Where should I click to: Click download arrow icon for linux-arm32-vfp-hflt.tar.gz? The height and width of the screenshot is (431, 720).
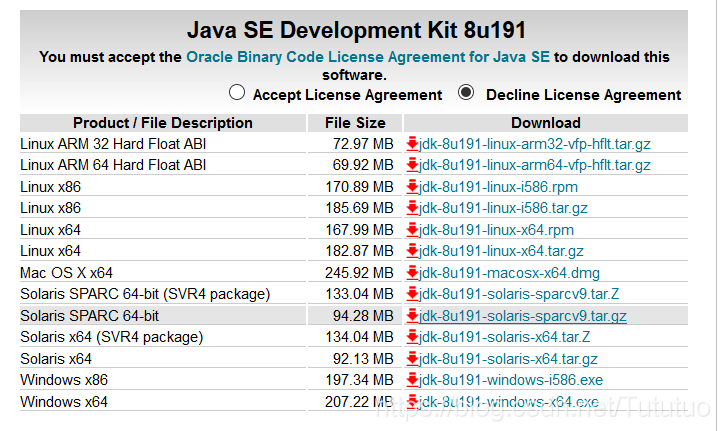[x=412, y=144]
